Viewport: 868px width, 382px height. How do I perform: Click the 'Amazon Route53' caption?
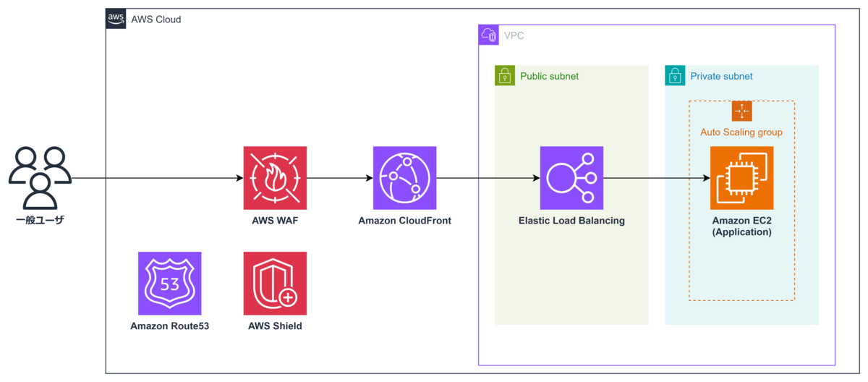(170, 326)
